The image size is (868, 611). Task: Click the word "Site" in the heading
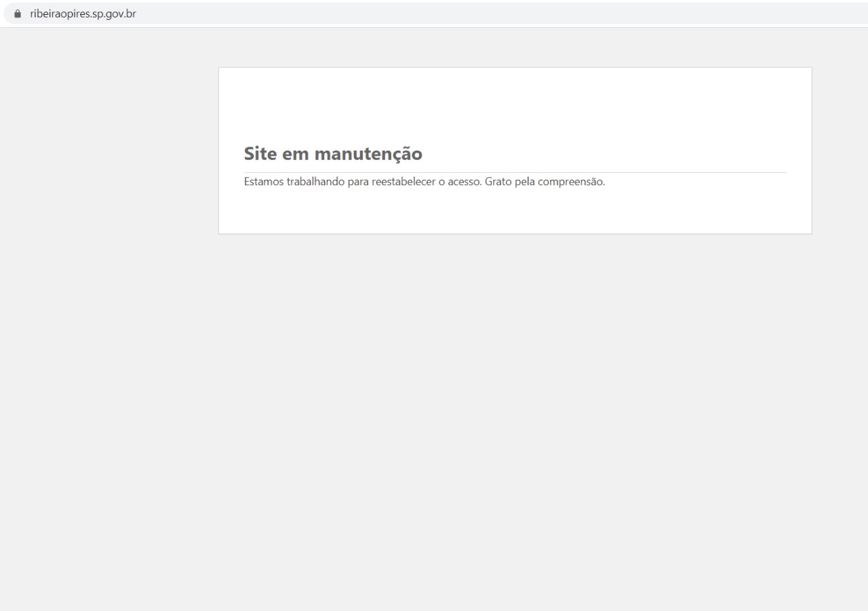pos(260,154)
